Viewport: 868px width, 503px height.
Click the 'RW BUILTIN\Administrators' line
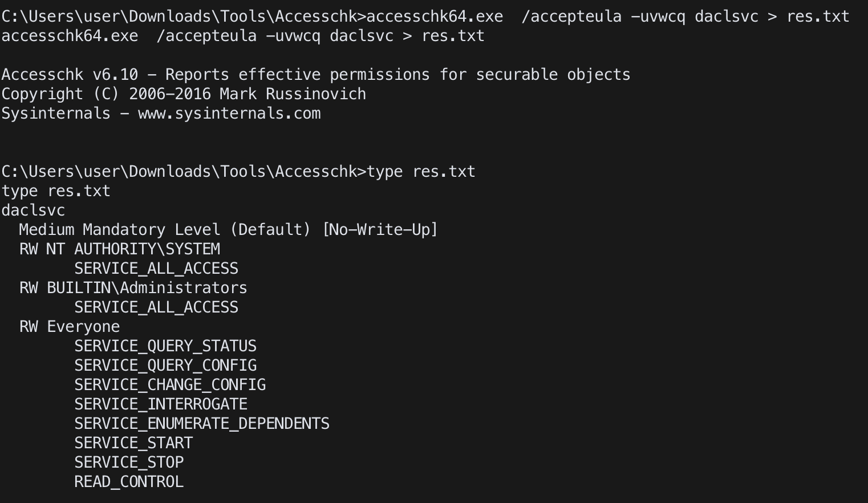tap(133, 288)
